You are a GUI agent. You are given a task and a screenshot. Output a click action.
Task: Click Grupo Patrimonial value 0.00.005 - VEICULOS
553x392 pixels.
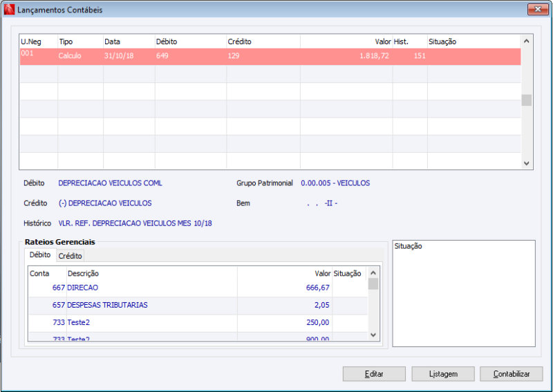[x=335, y=183]
